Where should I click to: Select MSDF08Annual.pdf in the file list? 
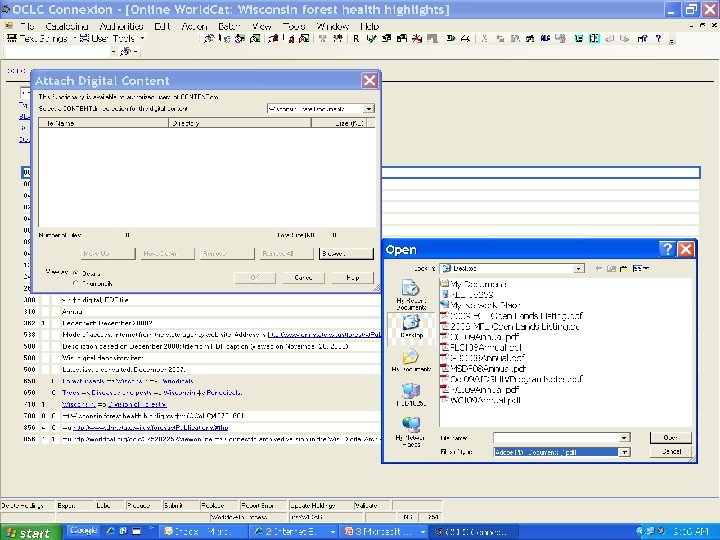[483, 368]
